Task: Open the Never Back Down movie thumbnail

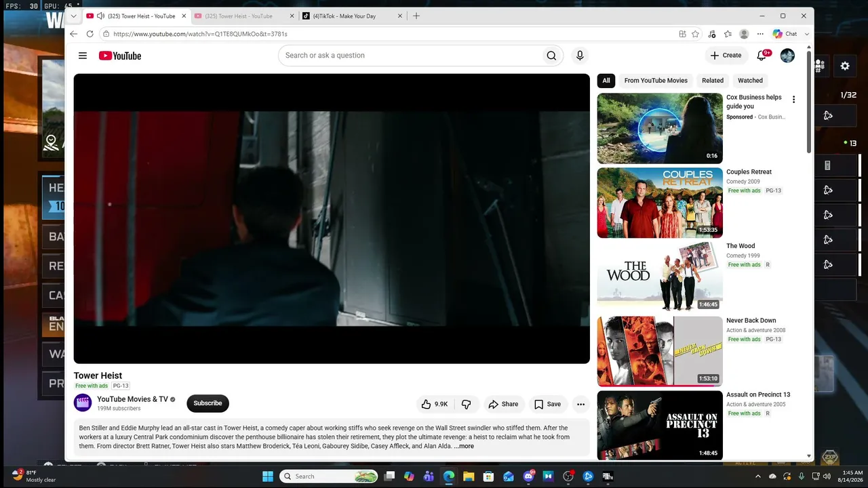Action: tap(660, 351)
